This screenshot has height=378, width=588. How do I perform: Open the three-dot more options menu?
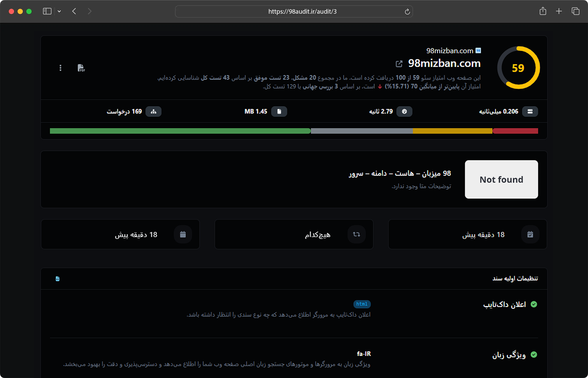point(60,68)
